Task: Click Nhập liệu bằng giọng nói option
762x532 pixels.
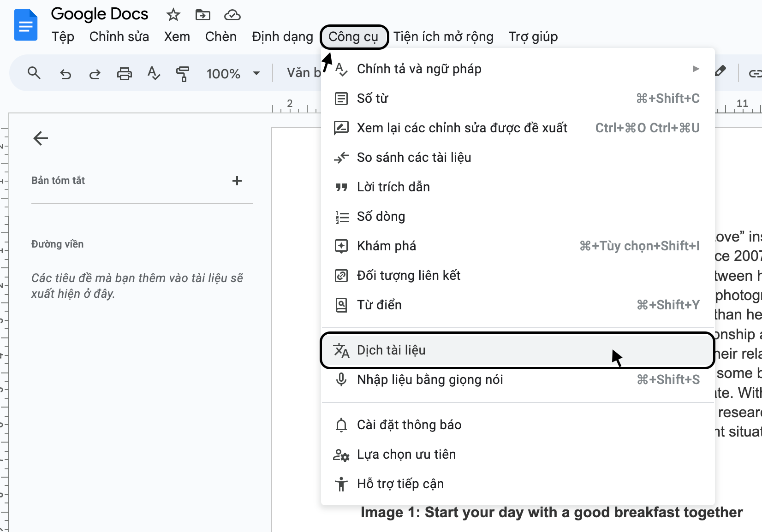Action: pyautogui.click(x=517, y=380)
